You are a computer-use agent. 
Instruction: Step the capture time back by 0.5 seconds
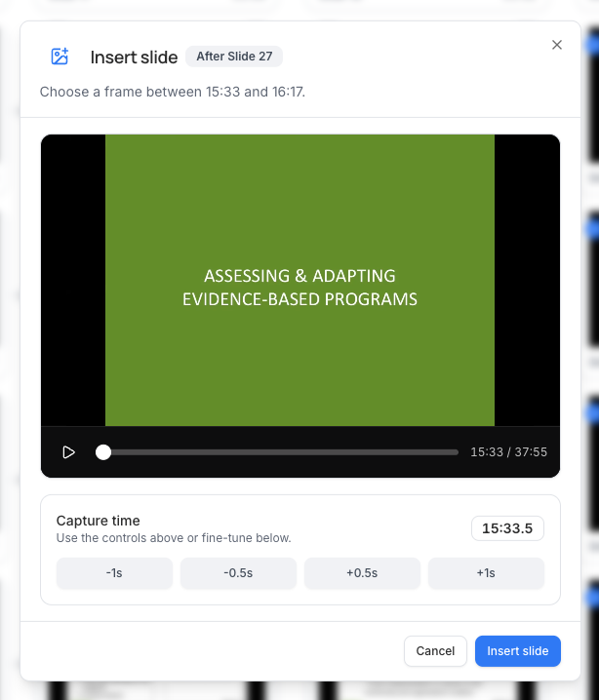click(238, 572)
